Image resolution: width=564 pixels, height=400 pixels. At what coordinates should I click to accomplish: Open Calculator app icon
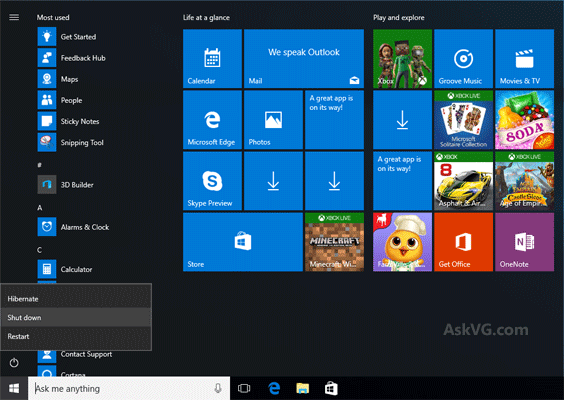pos(47,269)
